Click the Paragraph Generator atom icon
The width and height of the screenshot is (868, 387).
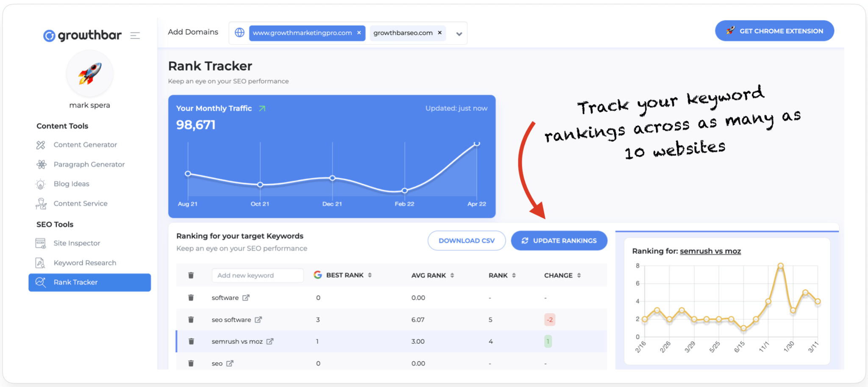(41, 164)
